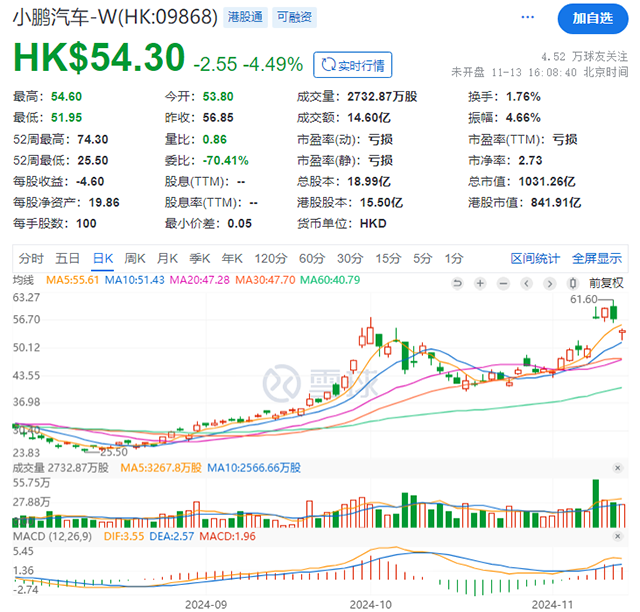Click the 2024-10 date axis label
The height and width of the screenshot is (612, 640).
tap(371, 605)
